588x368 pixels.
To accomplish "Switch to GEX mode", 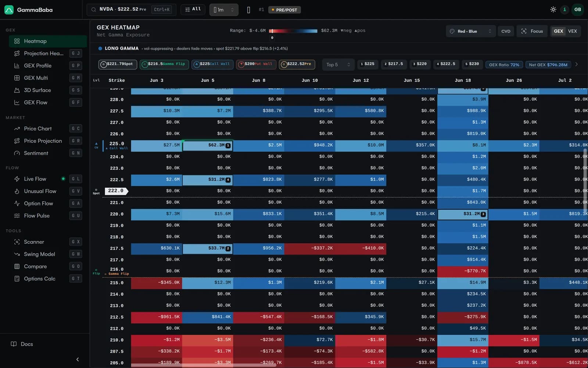I will click(558, 31).
